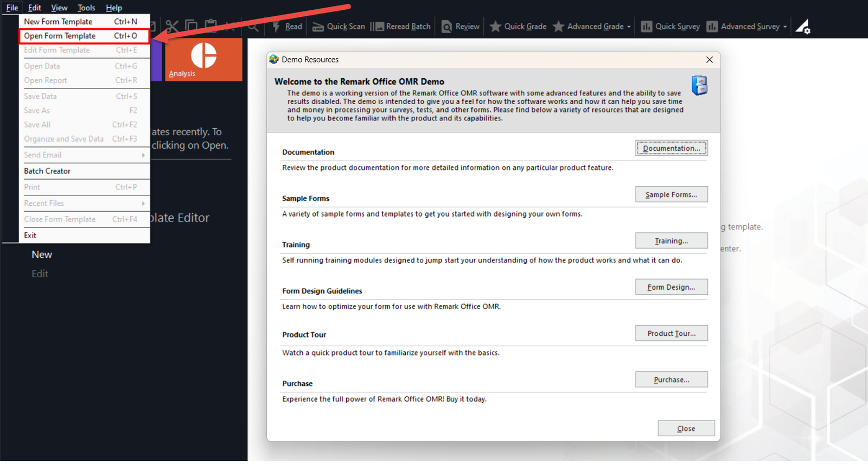
Task: Click the Reread Batch toolbar button
Action: 401,27
